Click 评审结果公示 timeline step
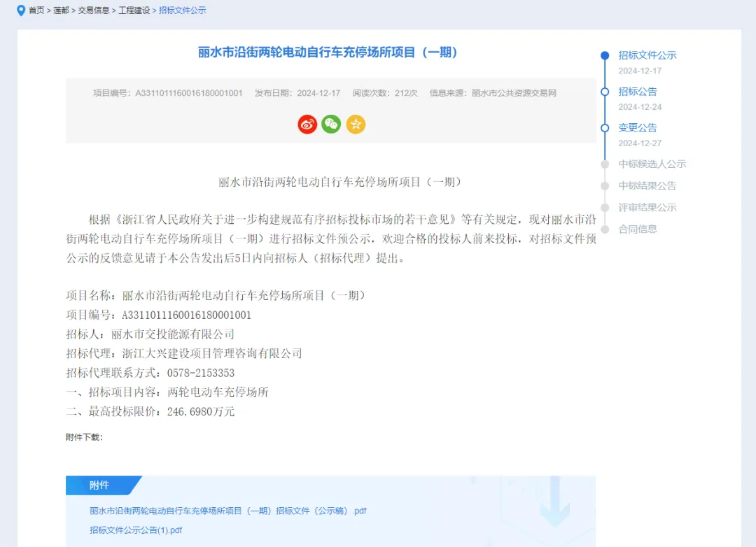This screenshot has width=756, height=547. coord(647,207)
